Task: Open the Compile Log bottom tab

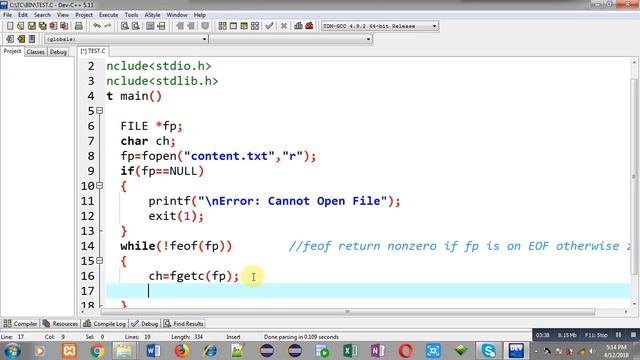Action: 104,324
